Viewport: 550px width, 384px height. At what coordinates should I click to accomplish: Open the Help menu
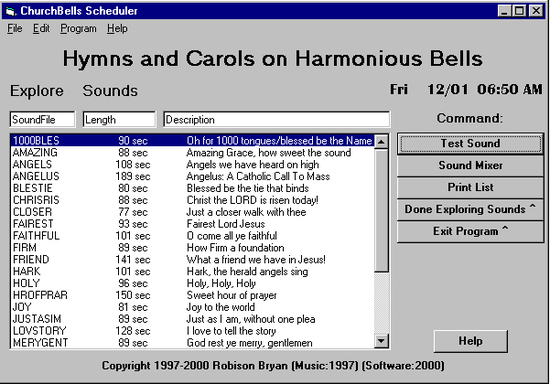point(117,28)
